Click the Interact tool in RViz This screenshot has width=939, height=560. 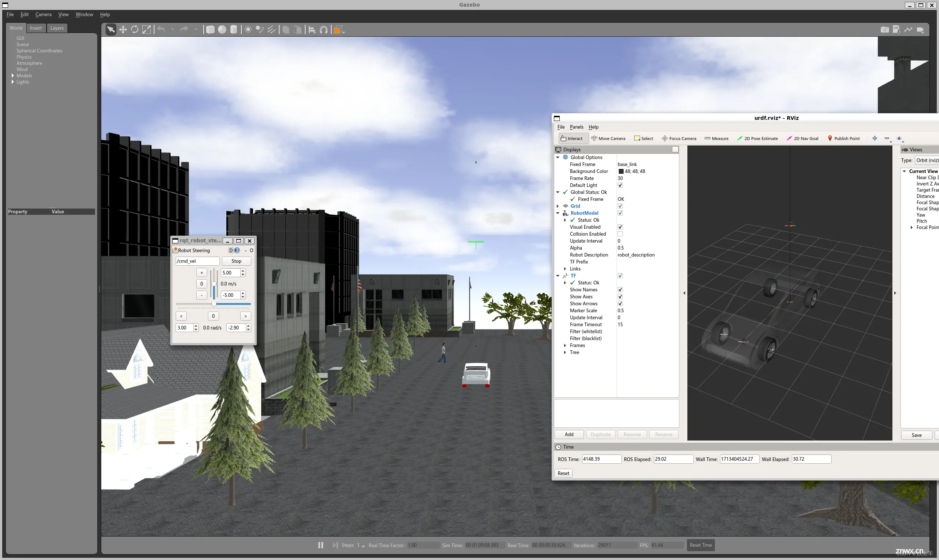click(x=571, y=138)
